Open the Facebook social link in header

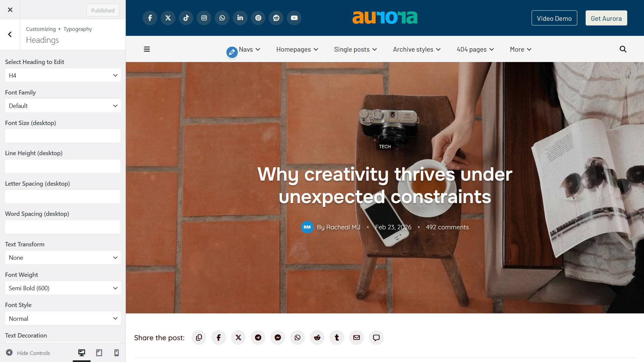[150, 18]
